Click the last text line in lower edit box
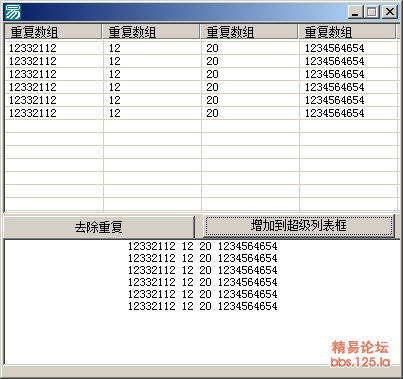Viewport: 403px width, 379px height. [x=203, y=306]
